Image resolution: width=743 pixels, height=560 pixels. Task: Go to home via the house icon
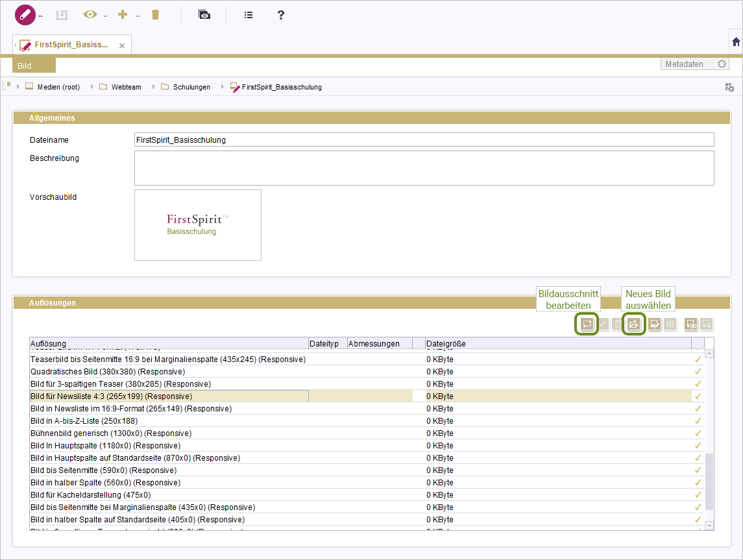736,42
